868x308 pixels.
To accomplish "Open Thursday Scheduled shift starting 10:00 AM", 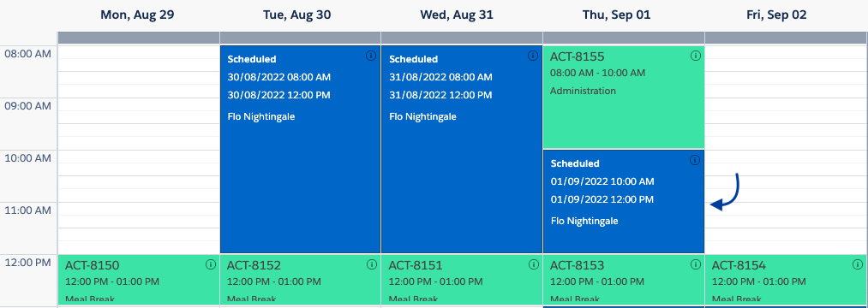I will pyautogui.click(x=623, y=201).
